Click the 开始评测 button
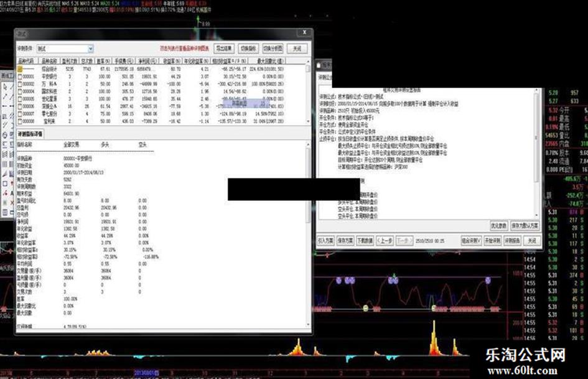 [492, 241]
